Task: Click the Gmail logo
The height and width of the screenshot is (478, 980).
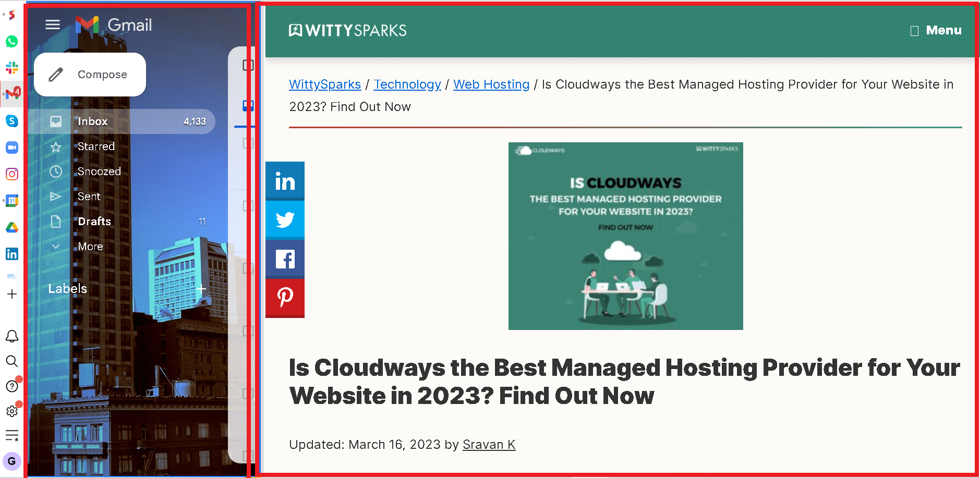Action: click(x=114, y=25)
